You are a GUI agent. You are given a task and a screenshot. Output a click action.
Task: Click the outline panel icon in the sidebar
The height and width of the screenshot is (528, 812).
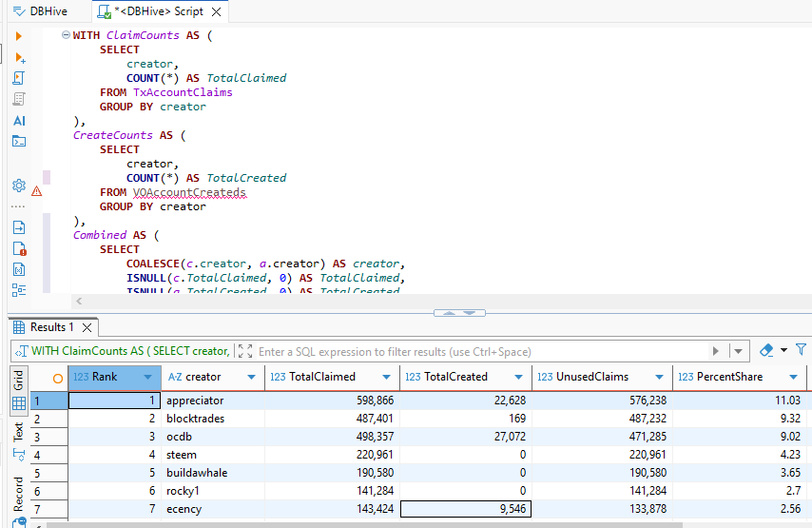[x=19, y=290]
